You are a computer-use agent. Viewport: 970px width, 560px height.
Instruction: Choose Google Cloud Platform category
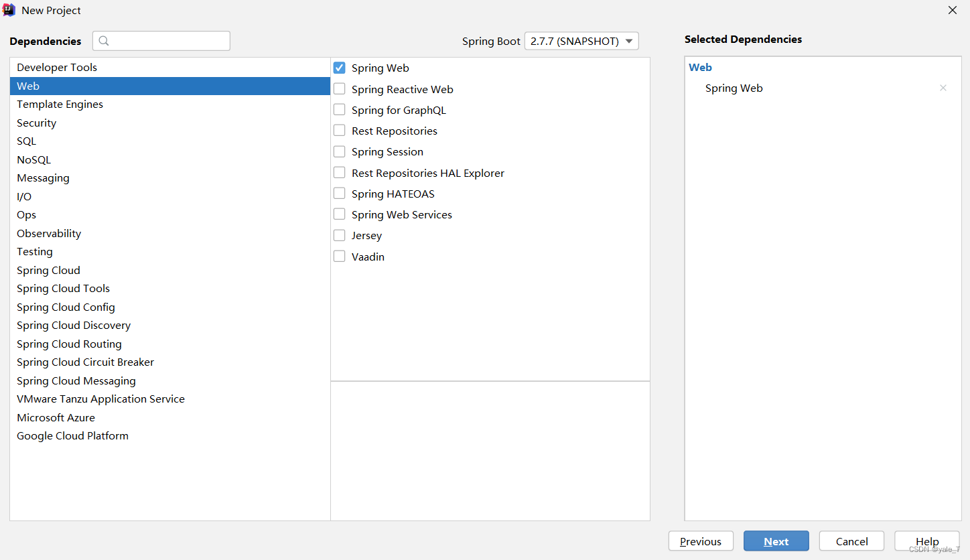click(x=170, y=435)
